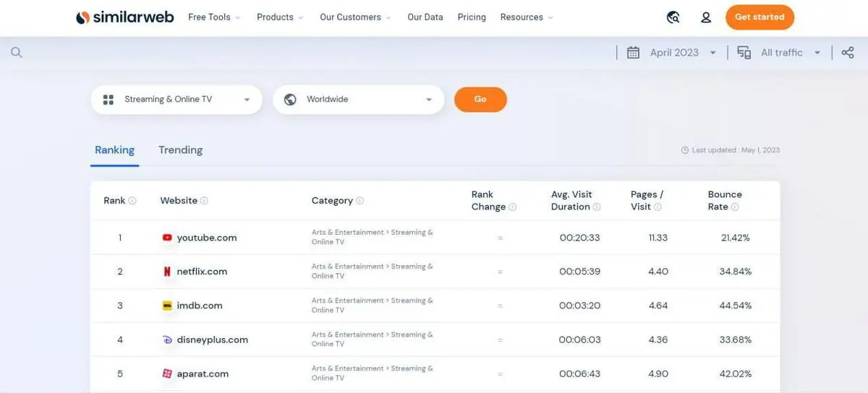Click the netflix.com favicon

point(167,272)
